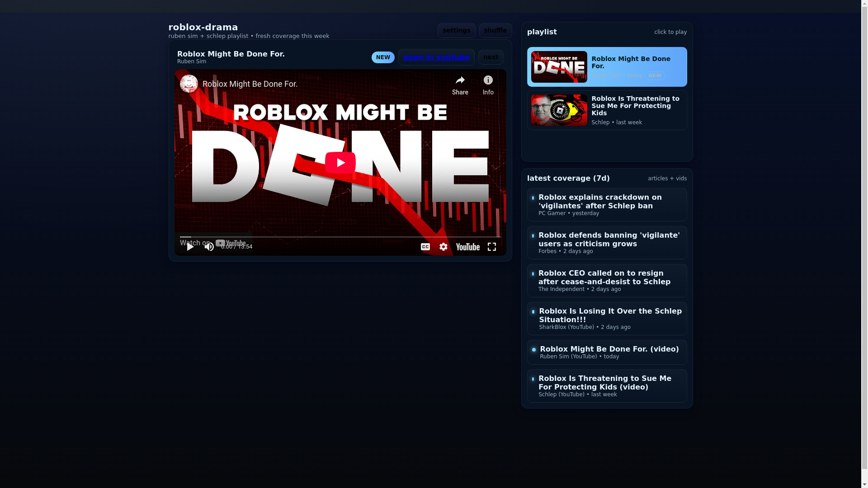Play Roblox Is Threatening to Sue Me playlist item
The height and width of the screenshot is (488, 868).
tap(607, 110)
